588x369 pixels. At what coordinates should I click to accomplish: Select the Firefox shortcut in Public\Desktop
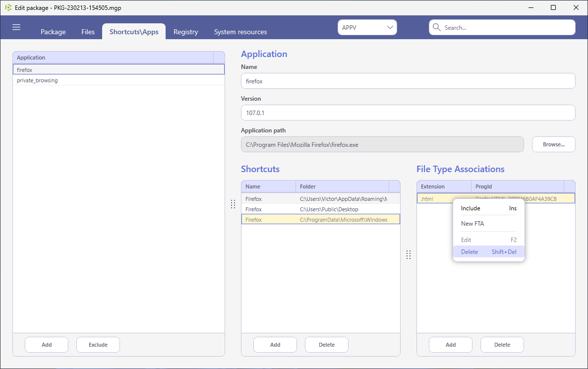[x=321, y=209]
